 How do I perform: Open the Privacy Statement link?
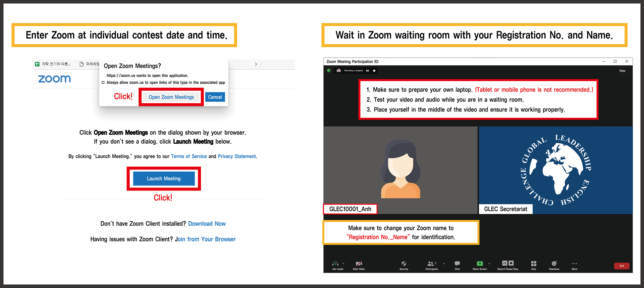click(x=237, y=156)
